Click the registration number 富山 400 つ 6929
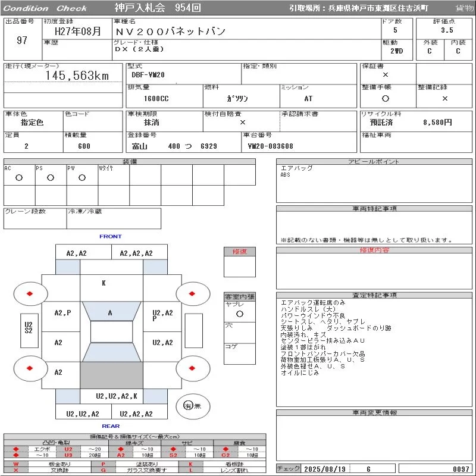 [174, 146]
